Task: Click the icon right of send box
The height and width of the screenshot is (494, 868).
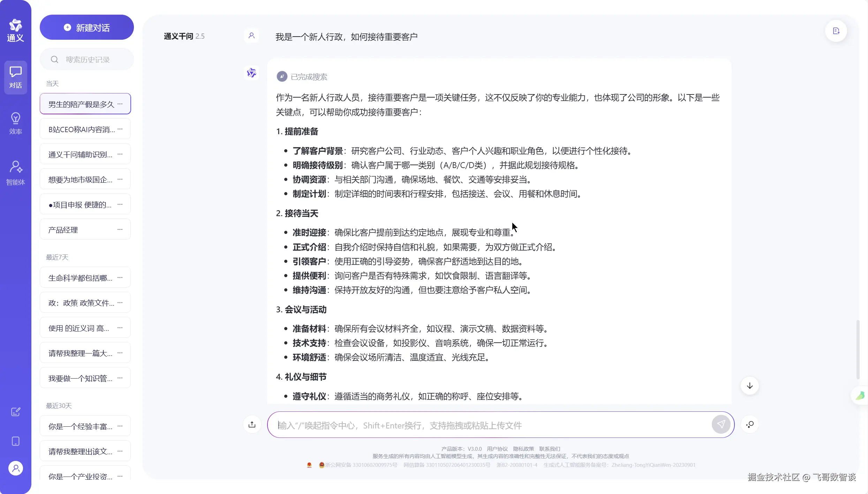Action: point(750,424)
